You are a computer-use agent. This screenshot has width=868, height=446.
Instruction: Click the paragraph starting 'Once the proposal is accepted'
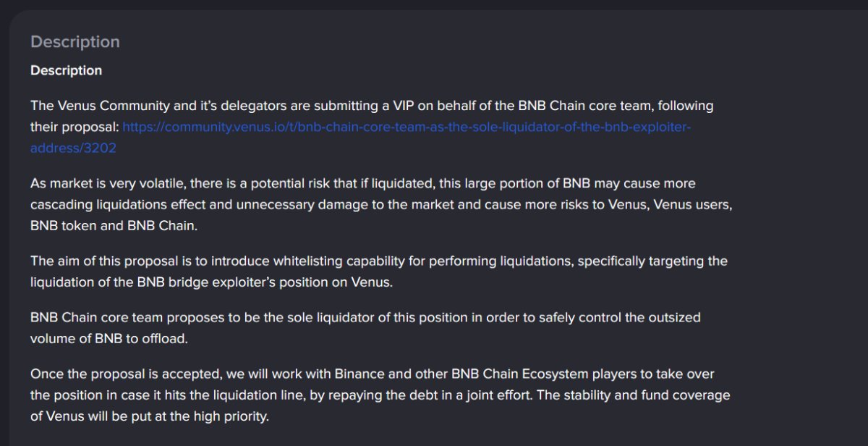click(380, 395)
